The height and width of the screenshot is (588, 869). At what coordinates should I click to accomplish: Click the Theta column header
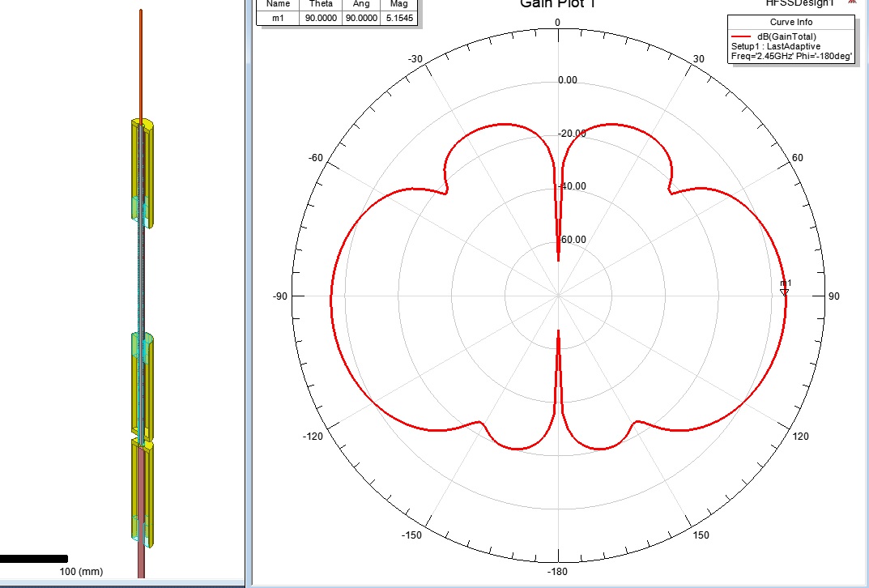[321, 4]
